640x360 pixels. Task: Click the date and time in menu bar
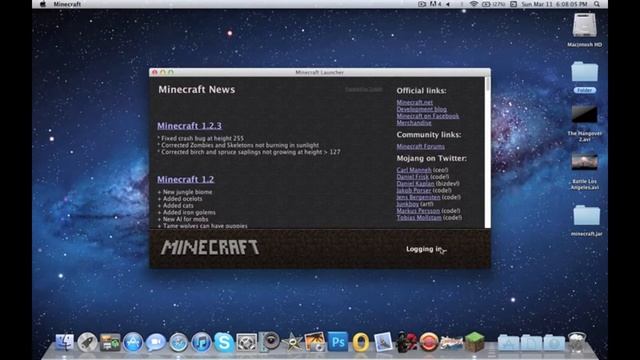[554, 4]
